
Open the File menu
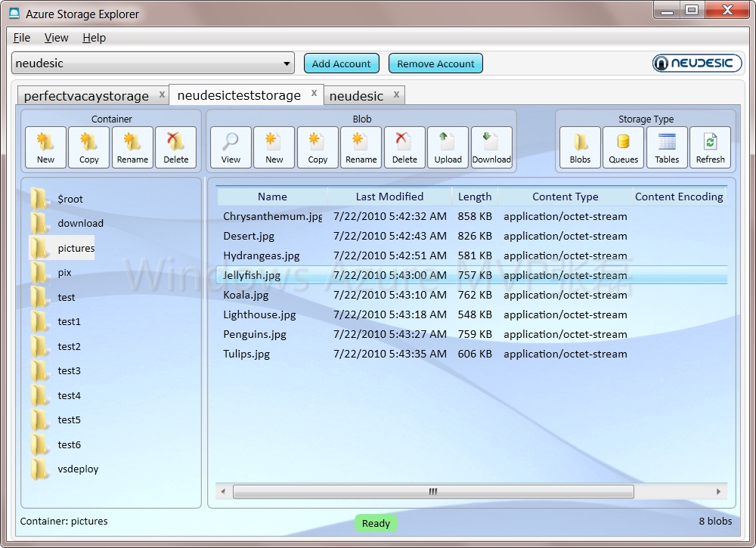pos(22,38)
